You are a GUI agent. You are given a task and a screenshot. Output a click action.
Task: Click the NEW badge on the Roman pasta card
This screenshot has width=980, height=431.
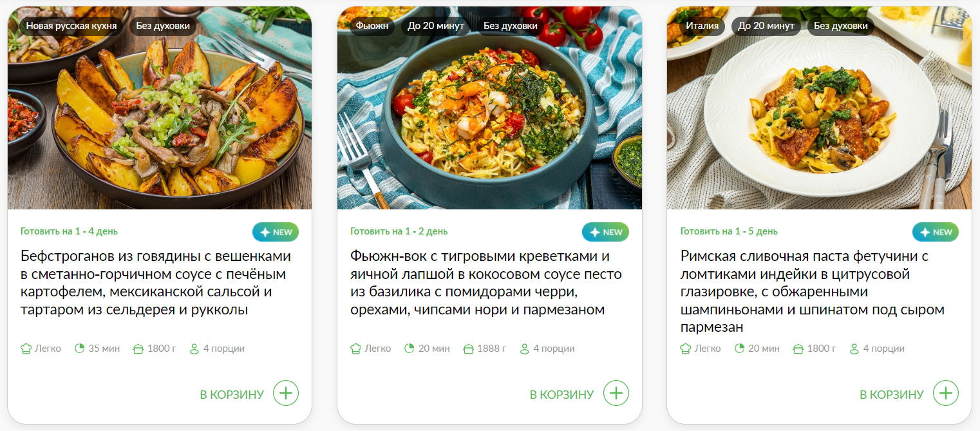(936, 232)
